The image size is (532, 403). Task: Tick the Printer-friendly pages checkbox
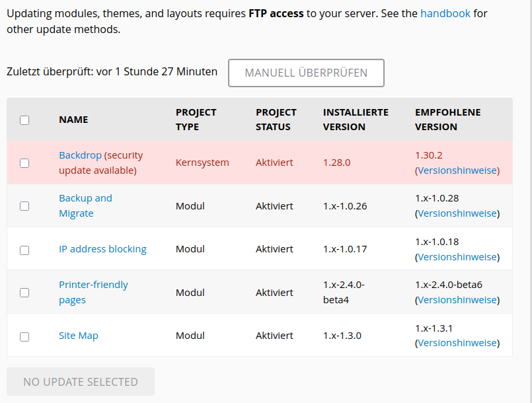pos(24,293)
